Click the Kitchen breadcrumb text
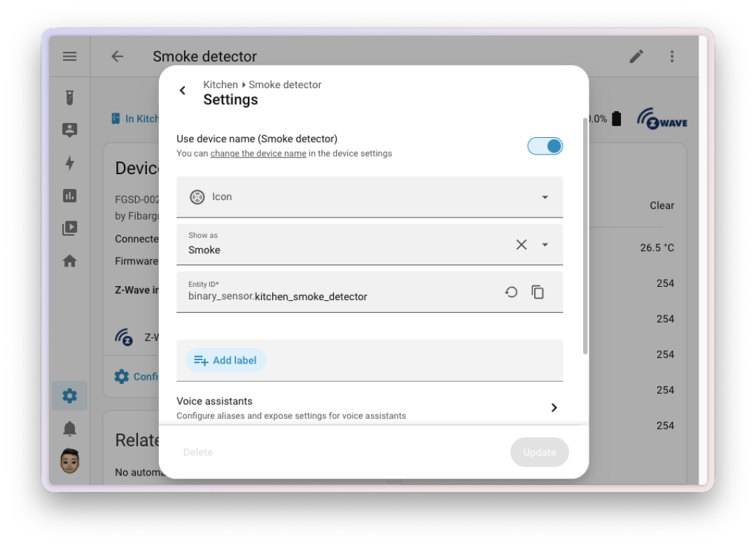This screenshot has height=547, width=756. tap(220, 85)
